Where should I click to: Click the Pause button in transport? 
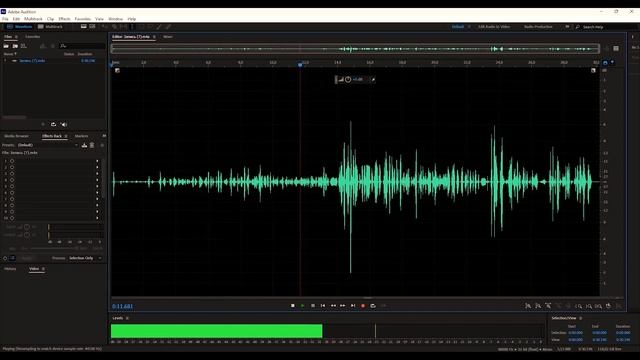tap(313, 306)
